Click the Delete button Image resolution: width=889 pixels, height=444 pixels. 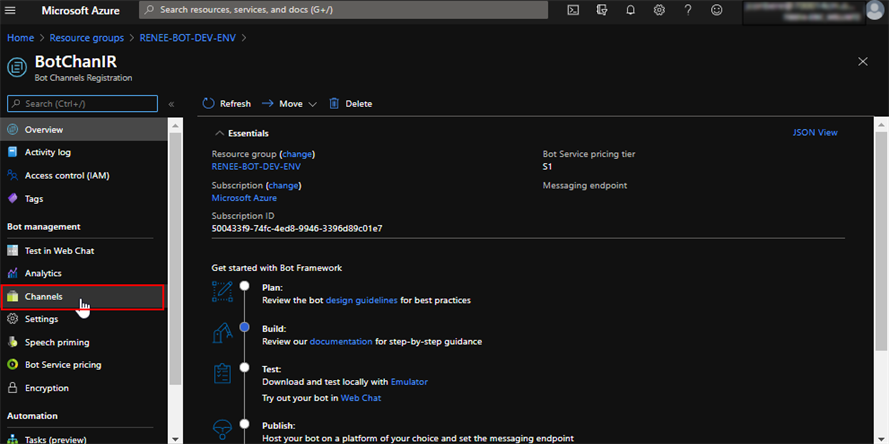point(351,104)
